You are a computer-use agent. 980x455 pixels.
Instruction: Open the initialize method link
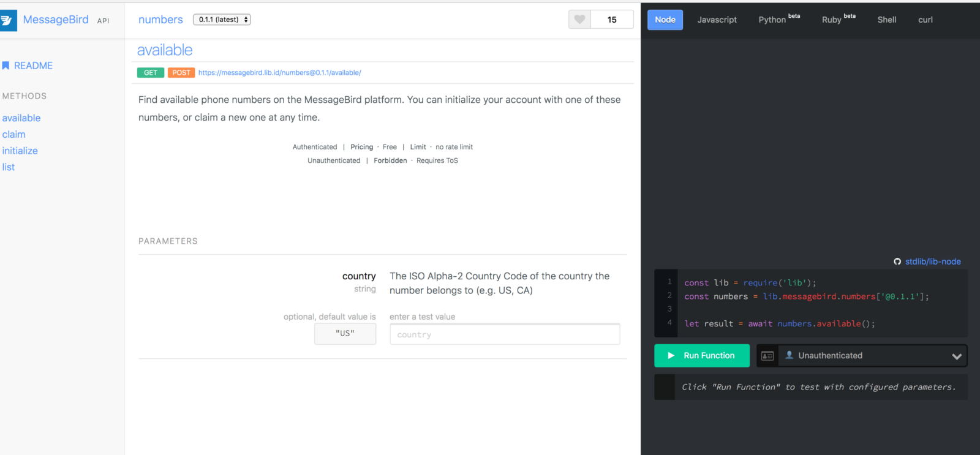pyautogui.click(x=20, y=151)
